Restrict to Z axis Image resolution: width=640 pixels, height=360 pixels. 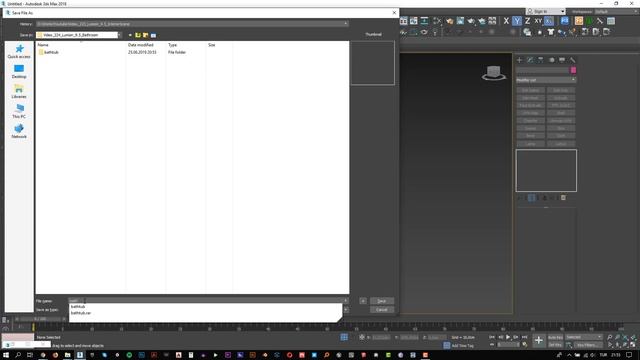click(527, 21)
